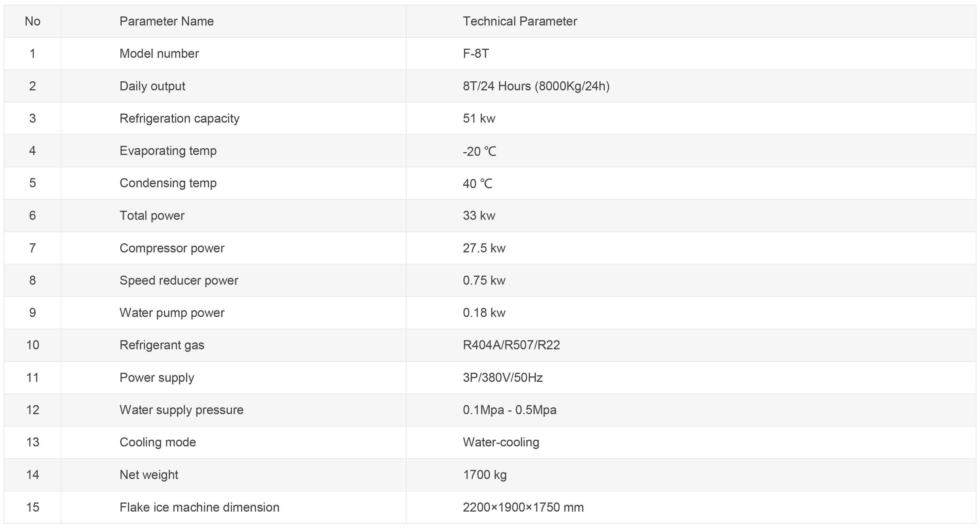The width and height of the screenshot is (980, 528).
Task: Click the "Water supply pressure" label
Action: (182, 410)
